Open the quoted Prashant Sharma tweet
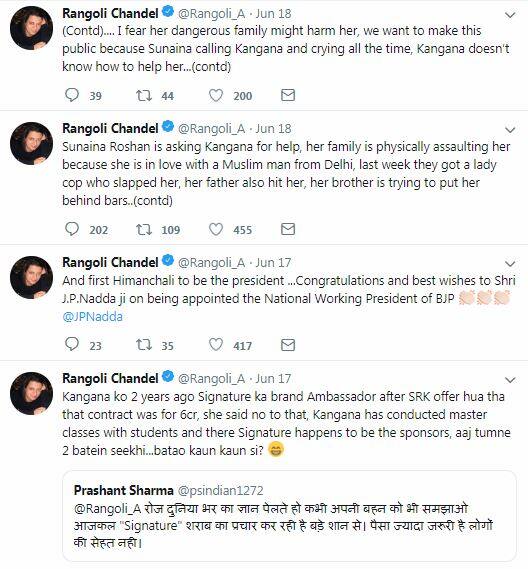Screen dimensions: 528x569 click(289, 516)
